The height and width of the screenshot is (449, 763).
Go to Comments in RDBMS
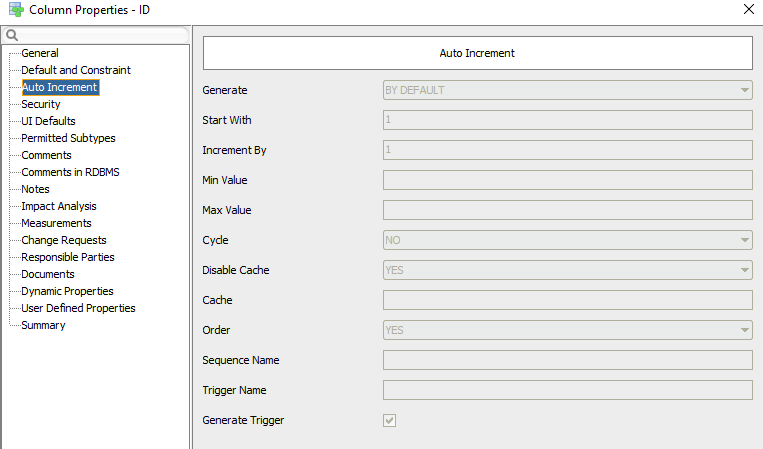pyautogui.click(x=70, y=172)
